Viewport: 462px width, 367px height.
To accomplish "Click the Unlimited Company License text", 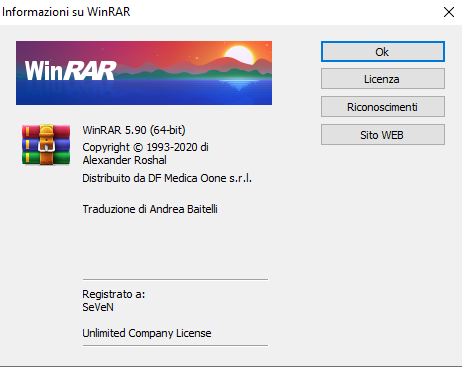I will (x=147, y=333).
